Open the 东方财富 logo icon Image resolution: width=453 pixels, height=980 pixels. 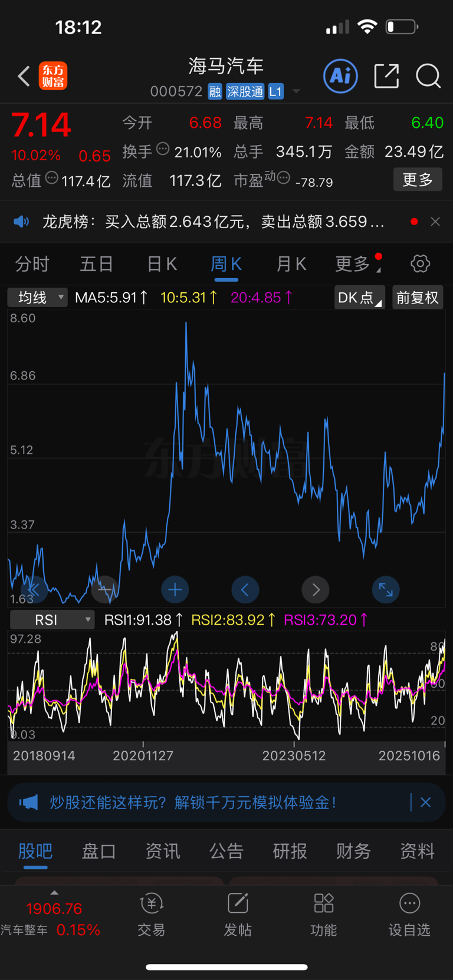(53, 77)
